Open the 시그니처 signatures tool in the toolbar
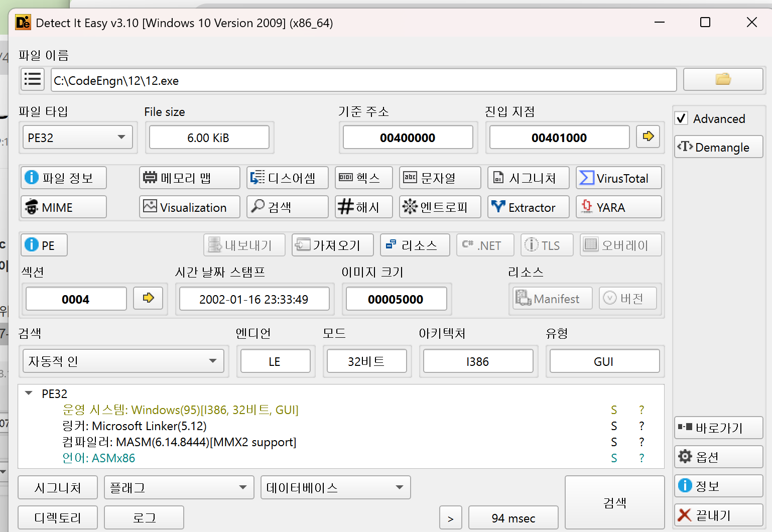 point(529,178)
